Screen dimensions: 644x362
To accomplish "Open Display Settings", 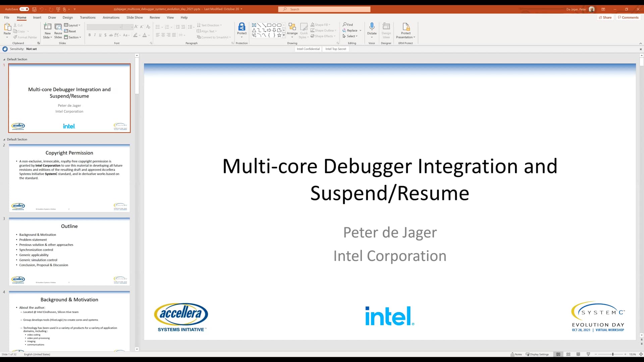I will coord(537,354).
